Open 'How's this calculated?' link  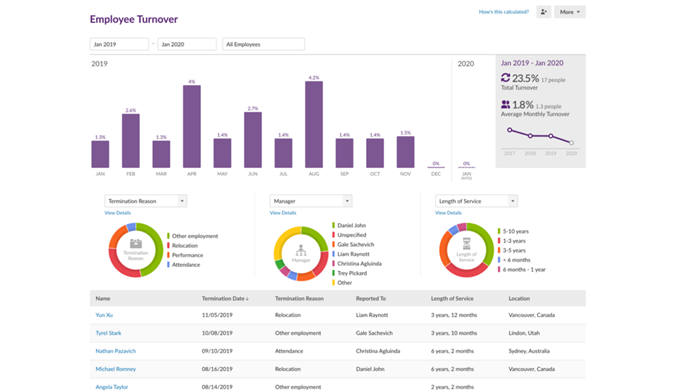pos(504,12)
